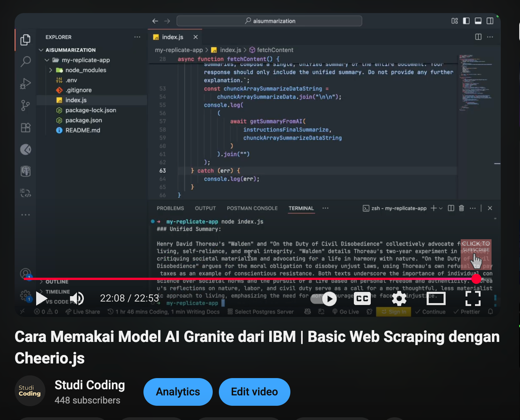Open the Analytics page
Screen dimensions: 520x420
tap(178, 392)
